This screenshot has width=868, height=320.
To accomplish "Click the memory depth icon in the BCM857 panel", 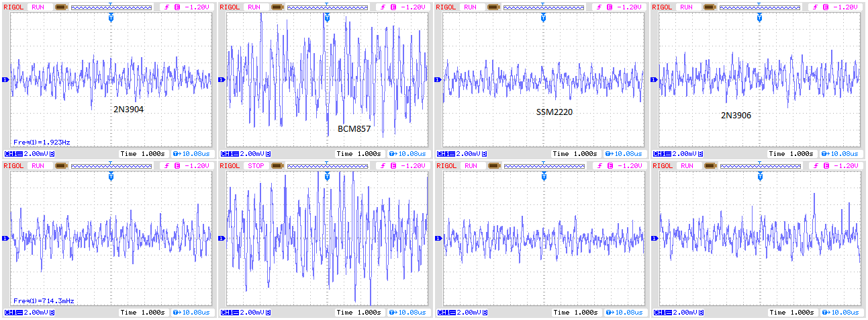I will [x=277, y=7].
